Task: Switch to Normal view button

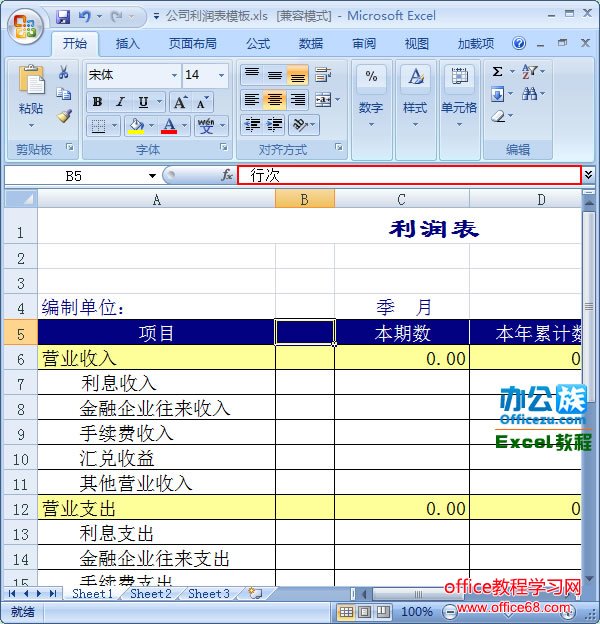Action: pos(346,611)
